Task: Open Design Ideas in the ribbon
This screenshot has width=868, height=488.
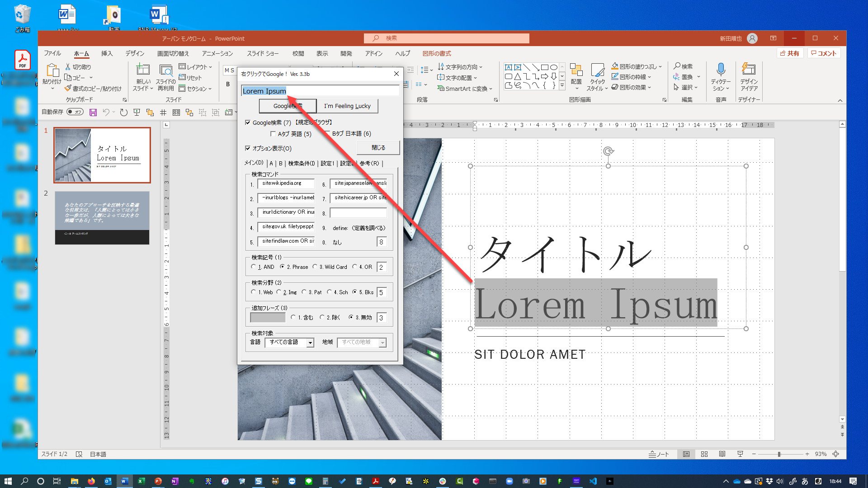Action: pos(749,77)
